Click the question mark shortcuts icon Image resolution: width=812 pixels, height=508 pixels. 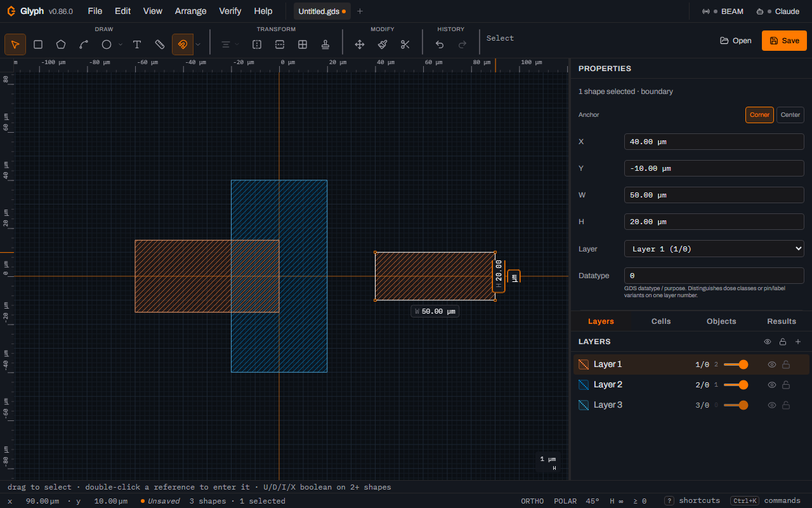[x=669, y=501]
